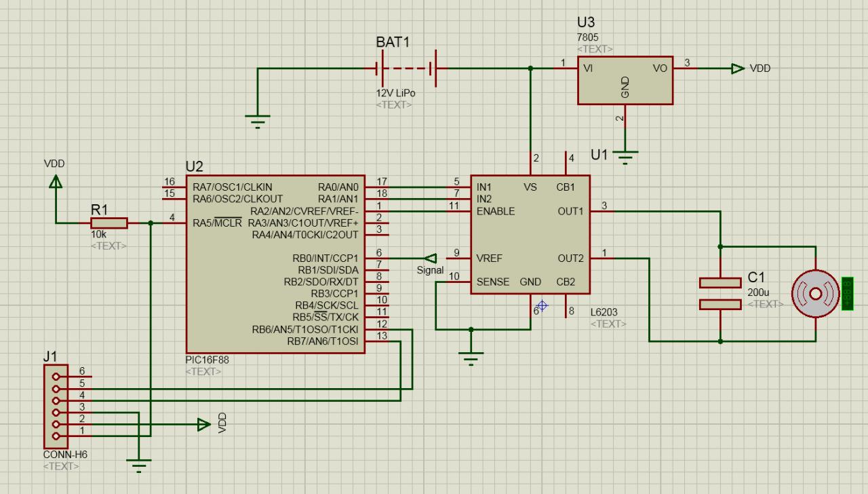Image resolution: width=868 pixels, height=494 pixels.
Task: Select the R1 resistor body
Action: 108,223
